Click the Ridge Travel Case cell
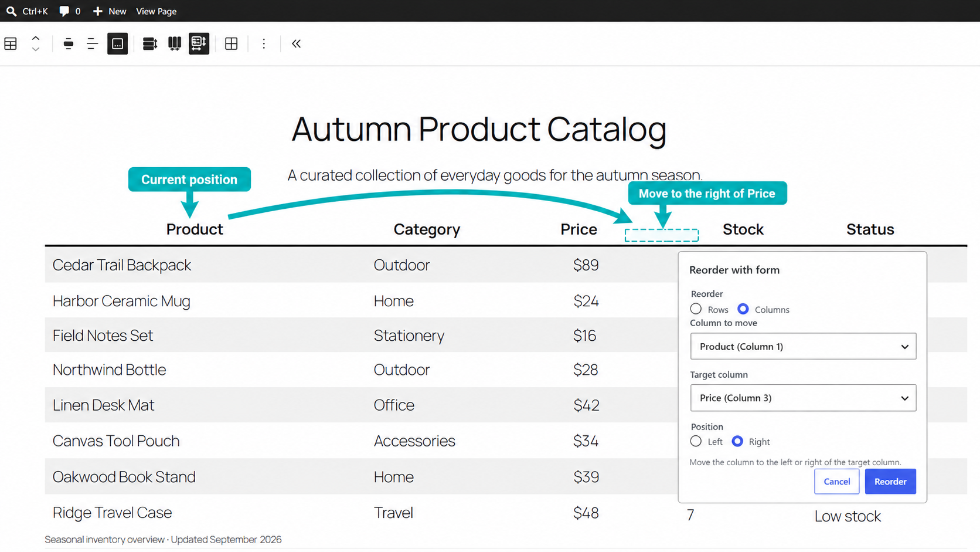 click(x=112, y=513)
